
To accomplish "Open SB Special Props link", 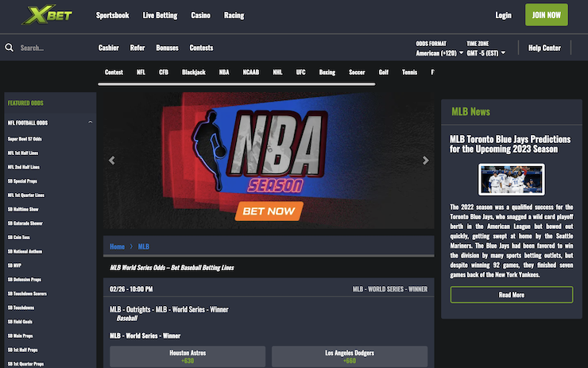I will click(22, 181).
